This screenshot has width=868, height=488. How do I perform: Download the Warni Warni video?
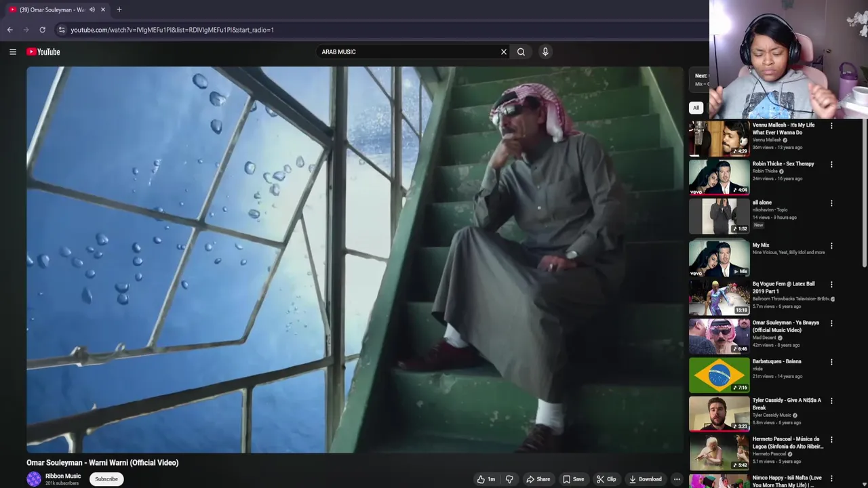[x=646, y=479]
